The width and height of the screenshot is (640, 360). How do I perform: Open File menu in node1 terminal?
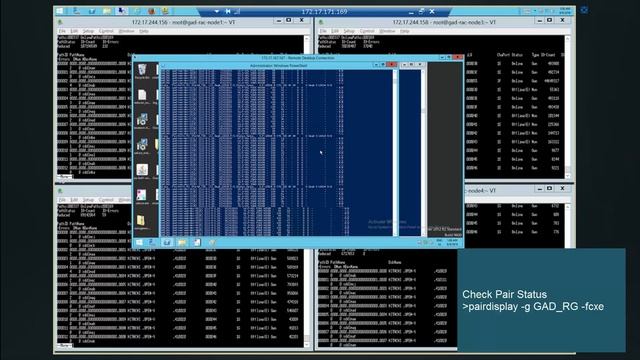62,31
